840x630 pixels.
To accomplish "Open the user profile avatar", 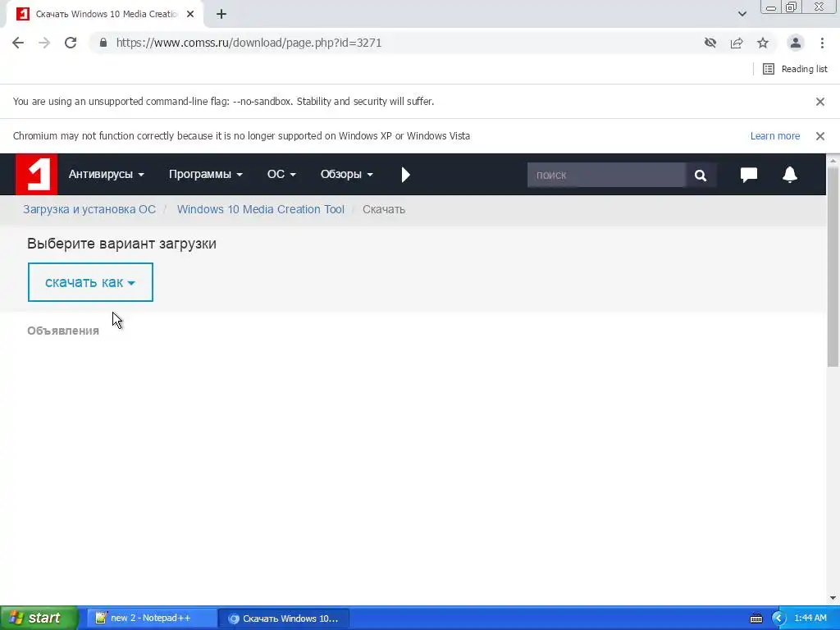I will [796, 43].
